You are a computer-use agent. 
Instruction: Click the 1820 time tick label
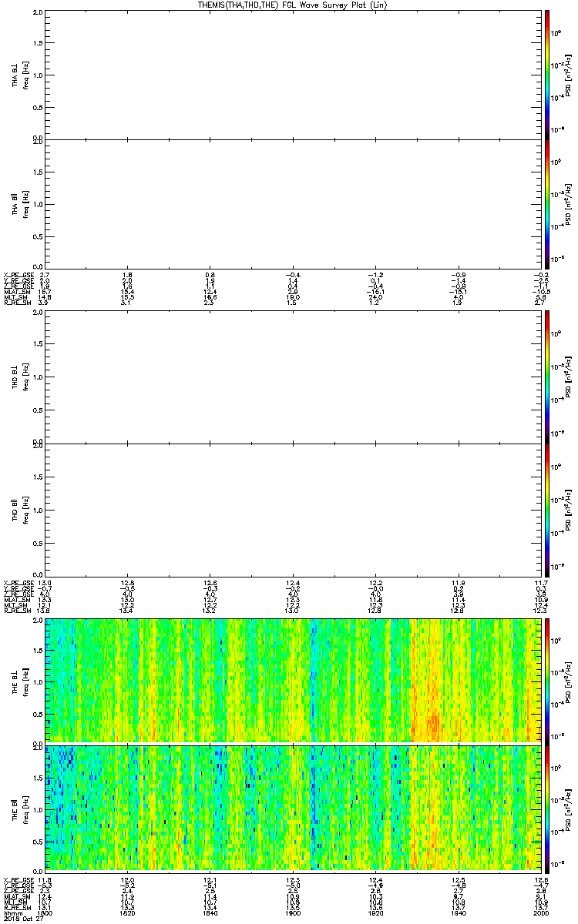(128, 912)
